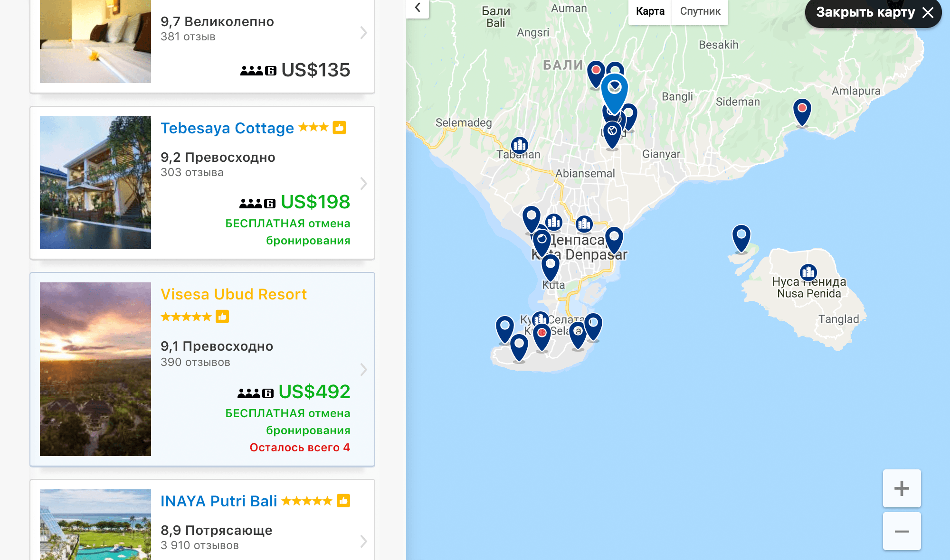Open the INAYA Putri Bali hotel link
The height and width of the screenshot is (560, 950).
coord(218,501)
